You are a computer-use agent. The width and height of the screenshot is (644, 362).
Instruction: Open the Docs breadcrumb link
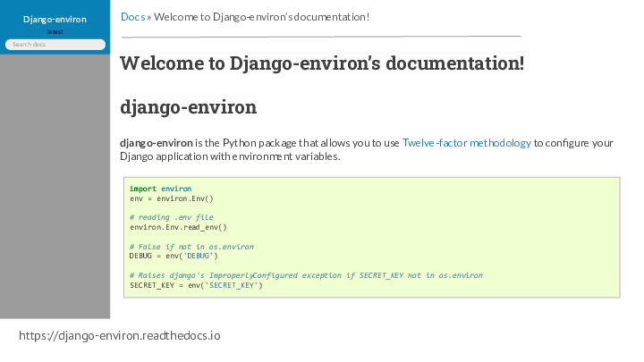pyautogui.click(x=132, y=17)
